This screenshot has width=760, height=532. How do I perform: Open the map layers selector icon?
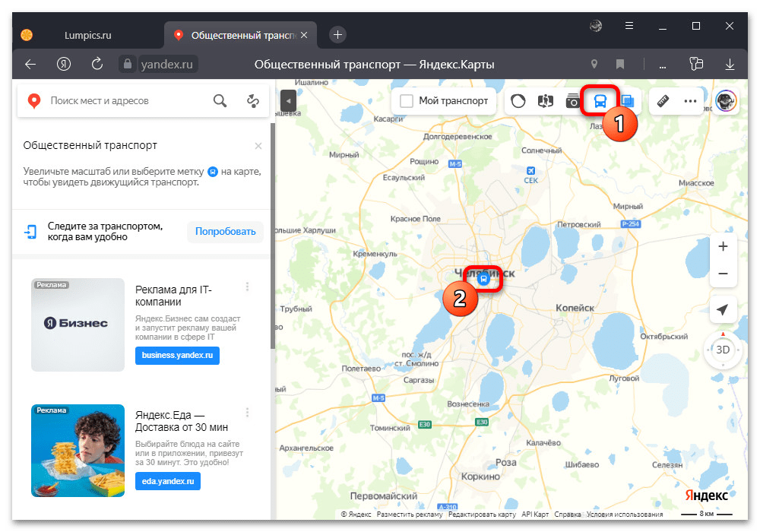(628, 101)
